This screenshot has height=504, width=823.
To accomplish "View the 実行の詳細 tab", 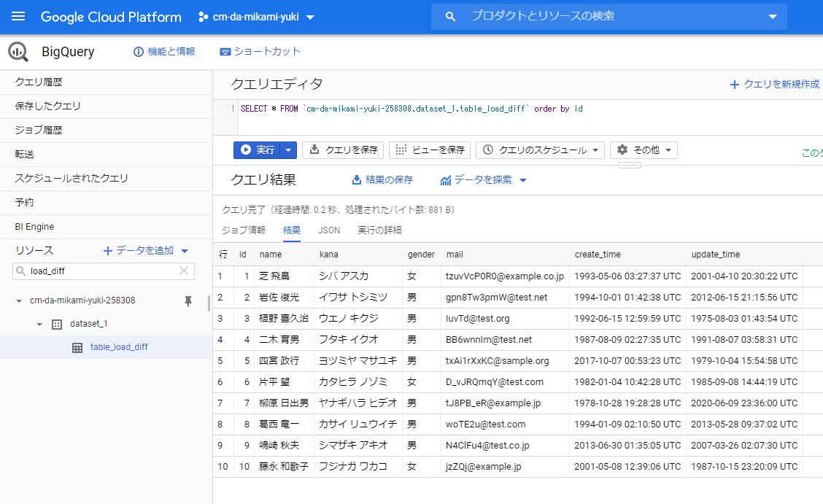I will [x=380, y=230].
